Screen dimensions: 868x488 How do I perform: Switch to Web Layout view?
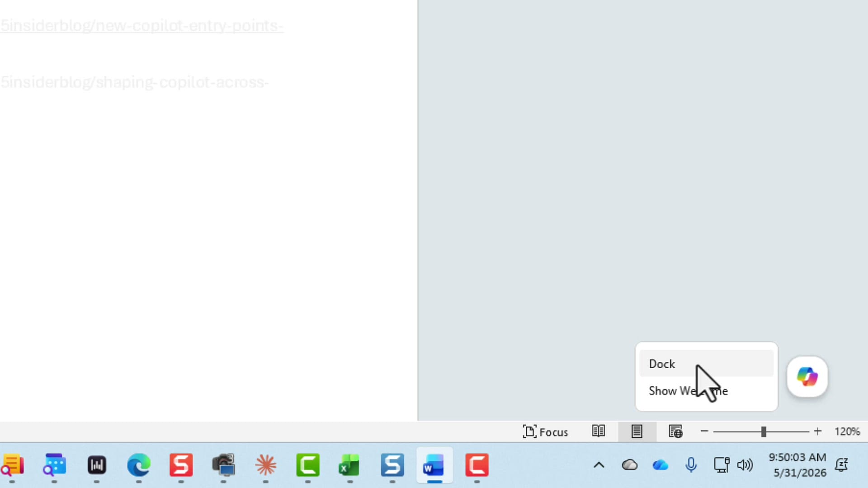pyautogui.click(x=675, y=432)
